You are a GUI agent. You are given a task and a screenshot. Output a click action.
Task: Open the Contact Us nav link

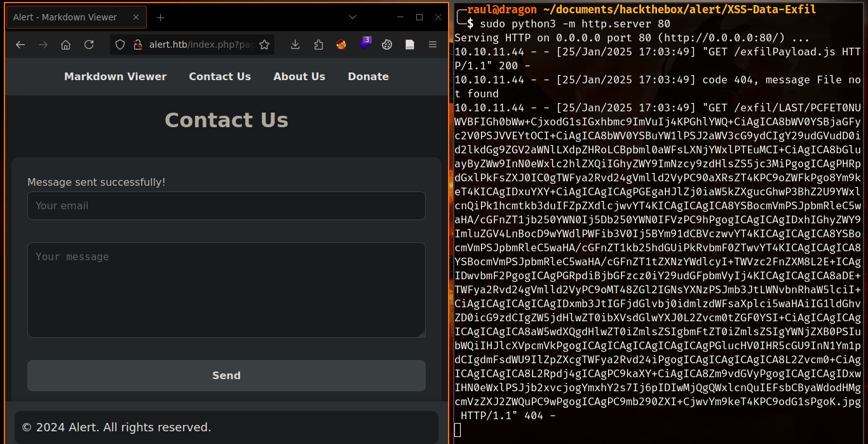(220, 76)
